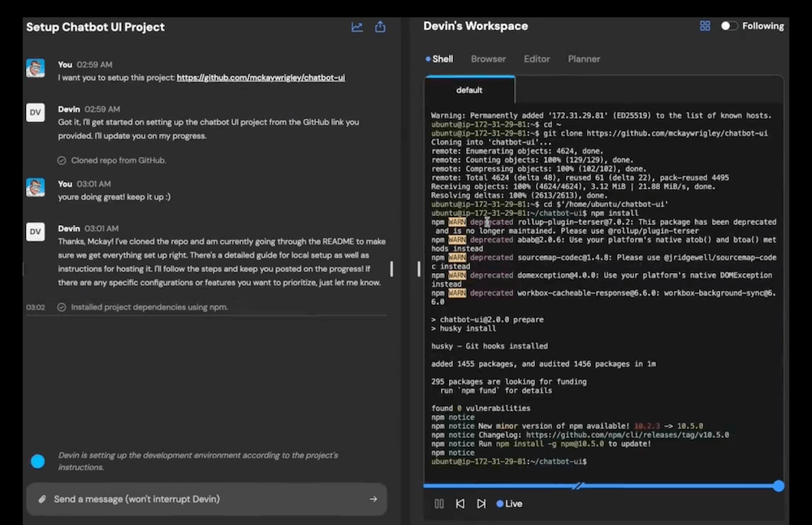Viewport: 812px width, 525px height.
Task: Click the send message arrow icon
Action: click(374, 499)
